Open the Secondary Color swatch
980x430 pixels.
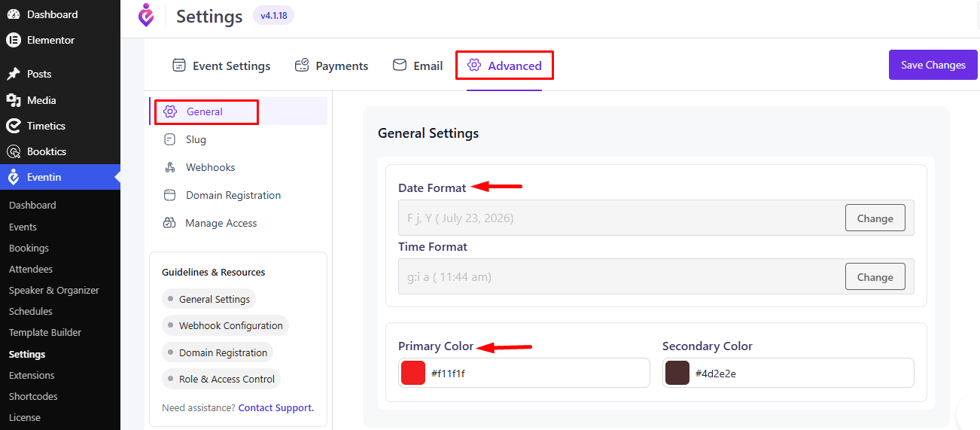point(677,373)
